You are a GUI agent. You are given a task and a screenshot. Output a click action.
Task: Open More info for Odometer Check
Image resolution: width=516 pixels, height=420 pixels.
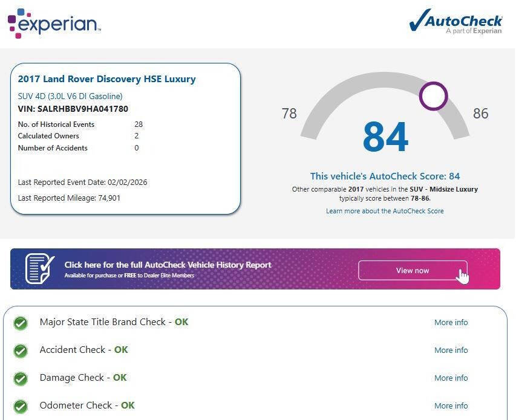[x=451, y=406]
